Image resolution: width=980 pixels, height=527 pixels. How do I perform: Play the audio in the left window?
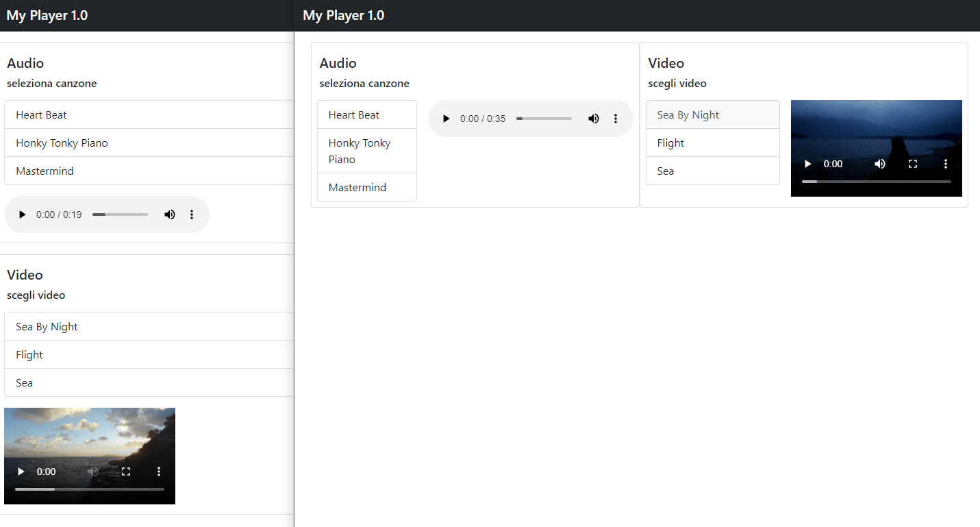[23, 215]
